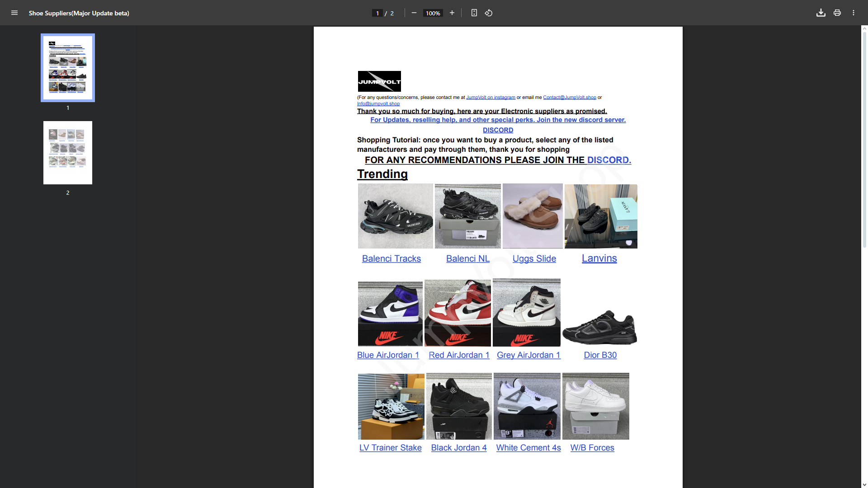
Task: Open the JumpVolt on instagram link
Action: (491, 98)
